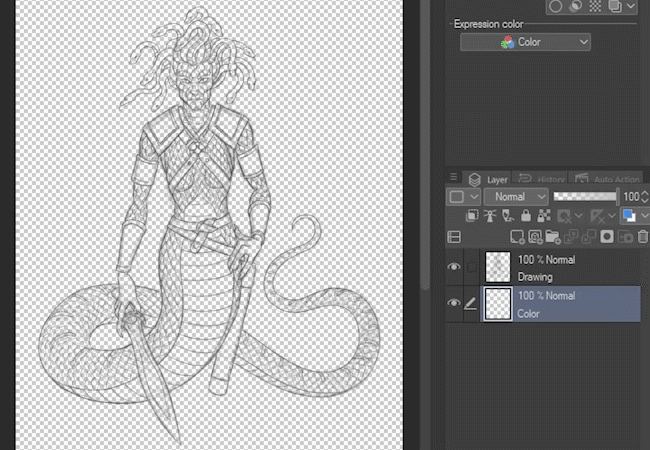Expand the layer color options chevron
The width and height of the screenshot is (650, 450).
point(644,216)
